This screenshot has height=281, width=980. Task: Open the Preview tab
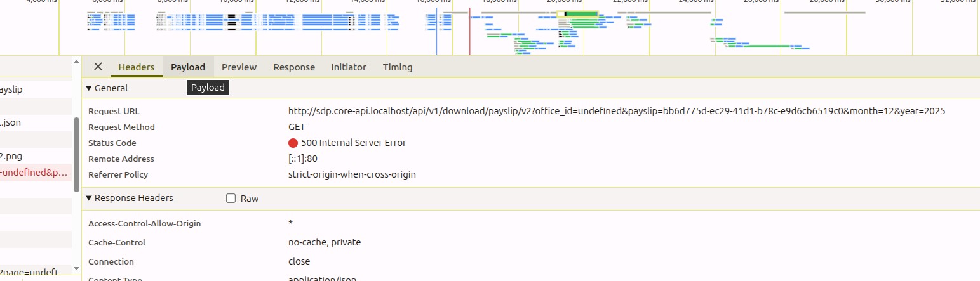239,67
